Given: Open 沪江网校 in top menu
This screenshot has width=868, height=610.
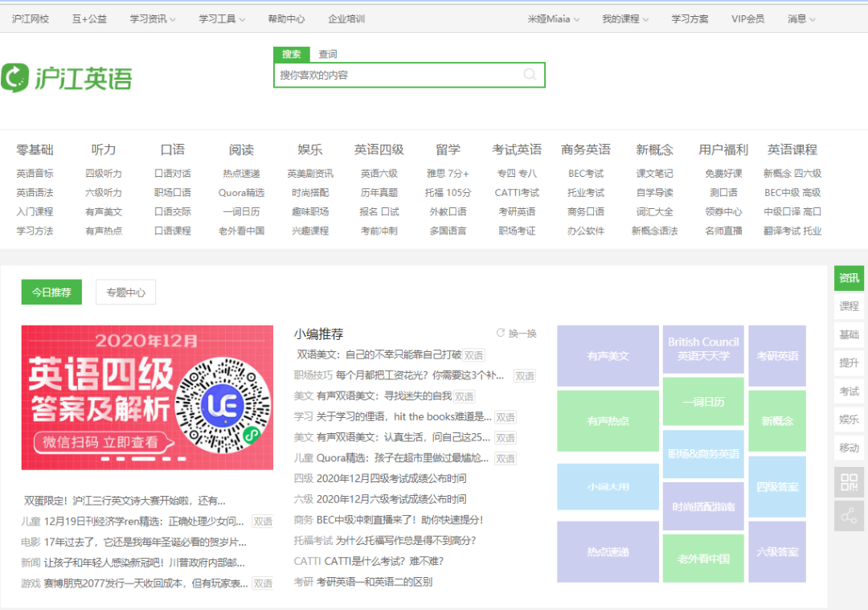Looking at the screenshot, I should pyautogui.click(x=31, y=18).
